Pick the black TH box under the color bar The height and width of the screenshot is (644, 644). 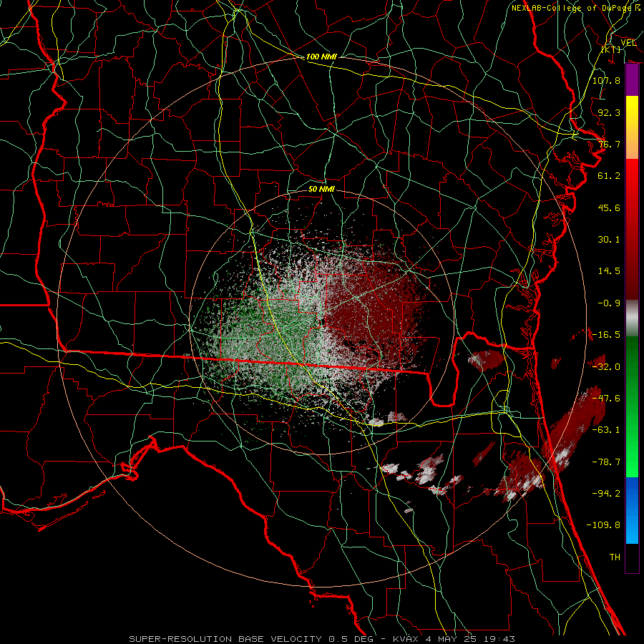[632, 558]
